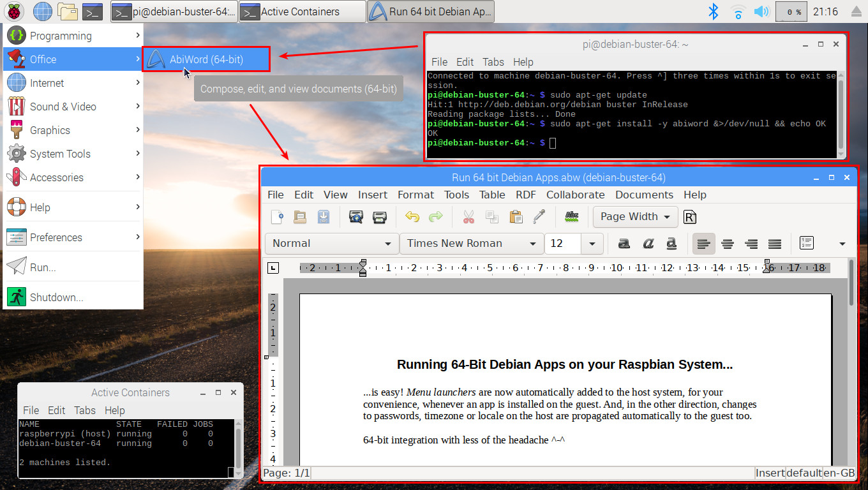This screenshot has height=490, width=868.
Task: Click the Copy icon in AbiWord toolbar
Action: pos(492,217)
